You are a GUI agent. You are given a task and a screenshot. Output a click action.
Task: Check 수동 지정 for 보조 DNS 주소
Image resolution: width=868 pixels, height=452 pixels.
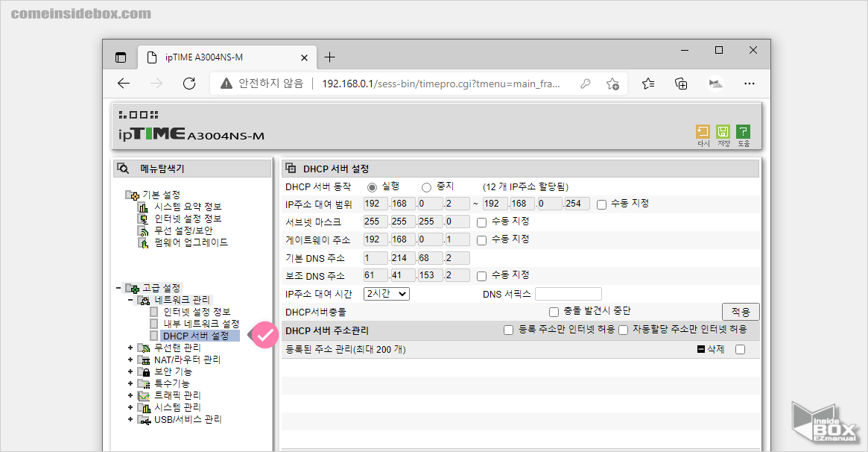click(x=481, y=277)
